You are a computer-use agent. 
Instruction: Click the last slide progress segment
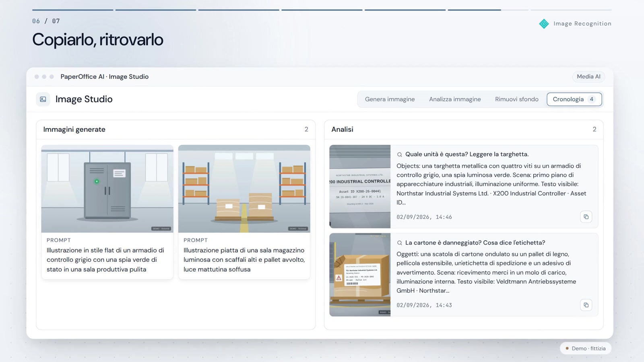tap(571, 10)
